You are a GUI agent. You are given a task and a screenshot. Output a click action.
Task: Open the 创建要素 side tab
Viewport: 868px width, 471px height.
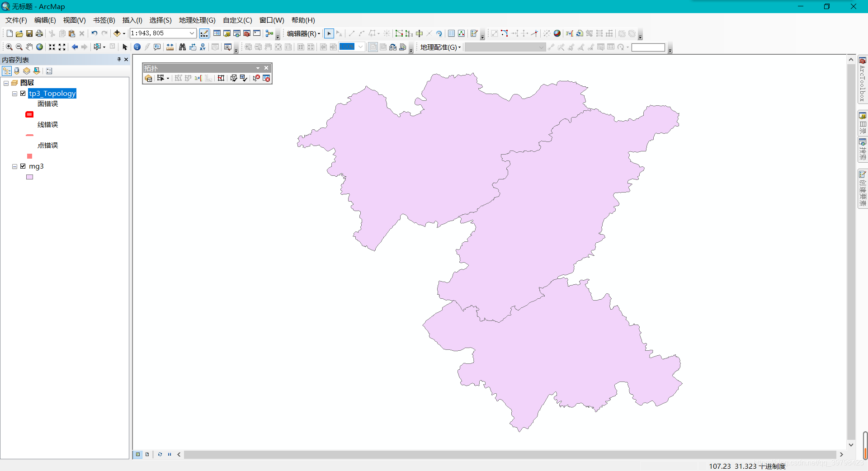(x=863, y=189)
